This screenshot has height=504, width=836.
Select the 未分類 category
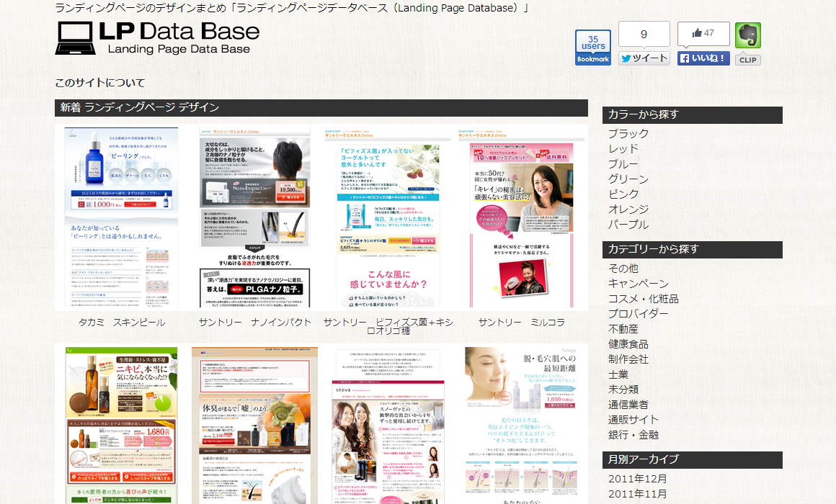[623, 390]
